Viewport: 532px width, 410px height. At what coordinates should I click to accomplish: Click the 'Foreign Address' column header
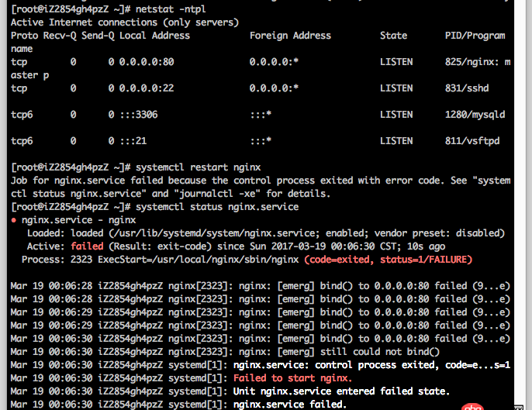[x=290, y=36]
